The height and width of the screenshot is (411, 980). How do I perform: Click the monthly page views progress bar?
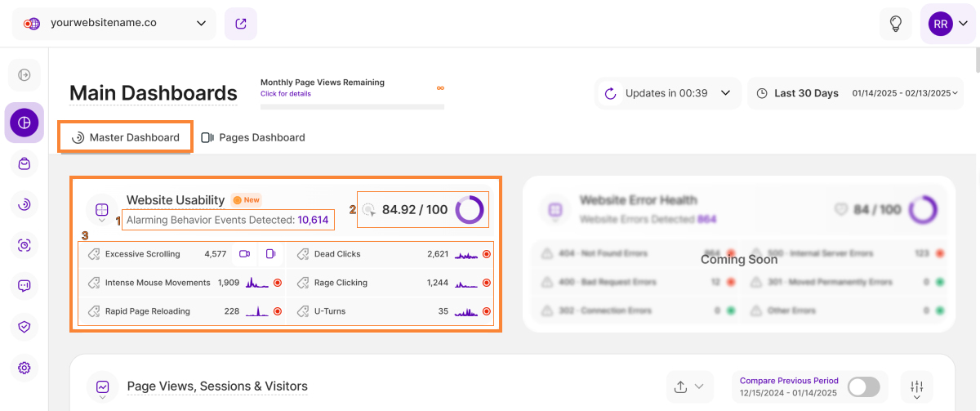coord(352,106)
